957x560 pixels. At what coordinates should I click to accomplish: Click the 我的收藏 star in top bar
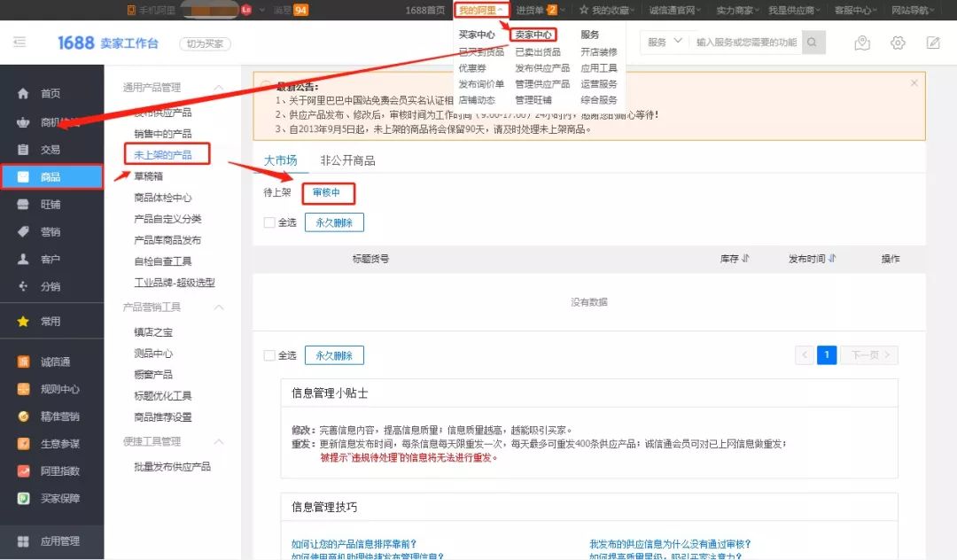pos(584,10)
